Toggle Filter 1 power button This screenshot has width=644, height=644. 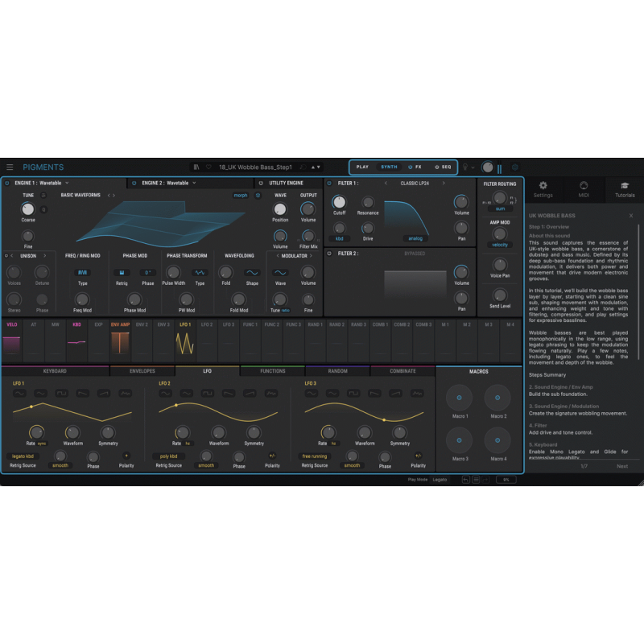click(x=329, y=184)
